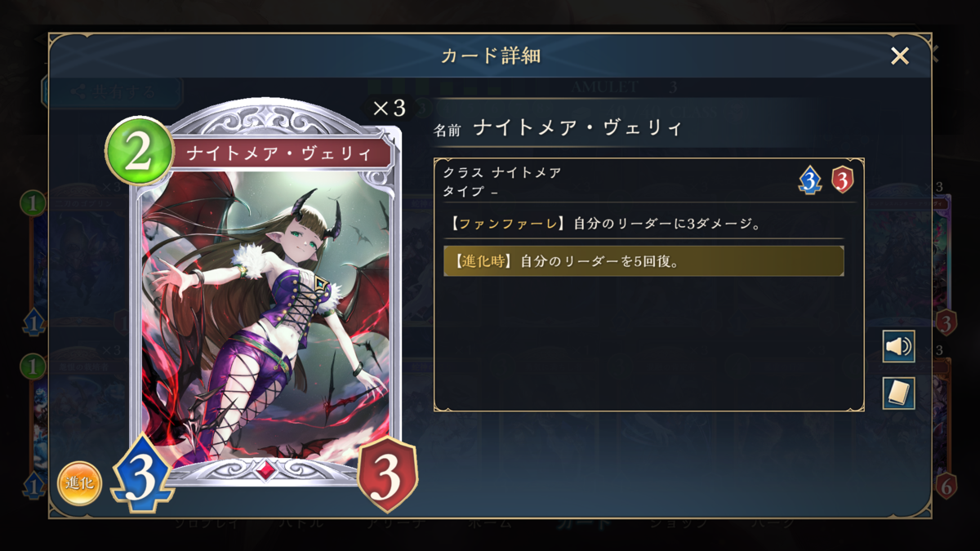Select the ファンファーレ keyword text

508,222
